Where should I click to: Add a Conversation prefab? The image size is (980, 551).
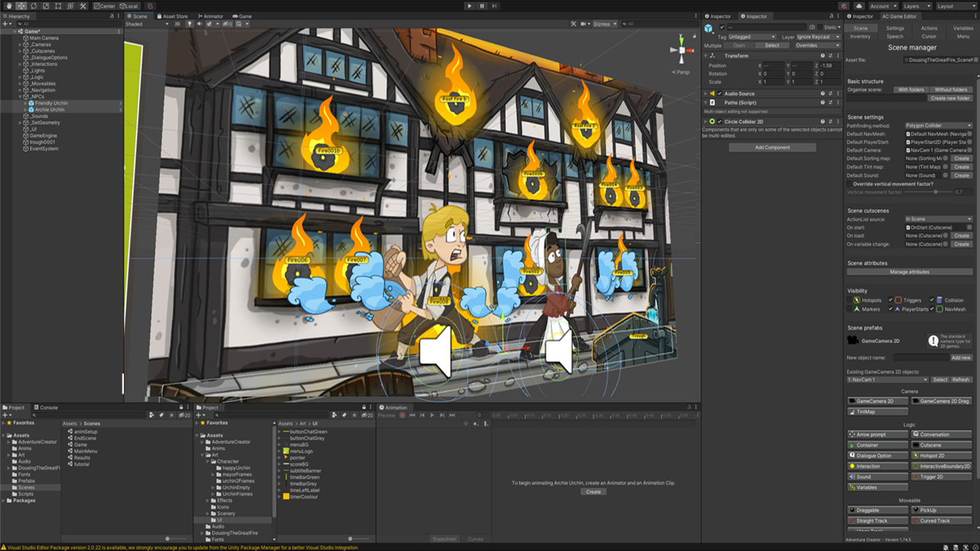(x=941, y=434)
